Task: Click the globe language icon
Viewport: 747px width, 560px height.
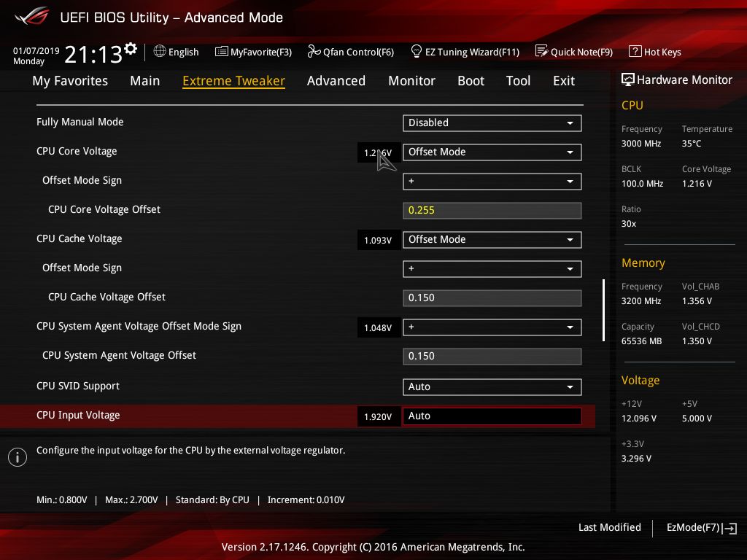Action: point(160,51)
